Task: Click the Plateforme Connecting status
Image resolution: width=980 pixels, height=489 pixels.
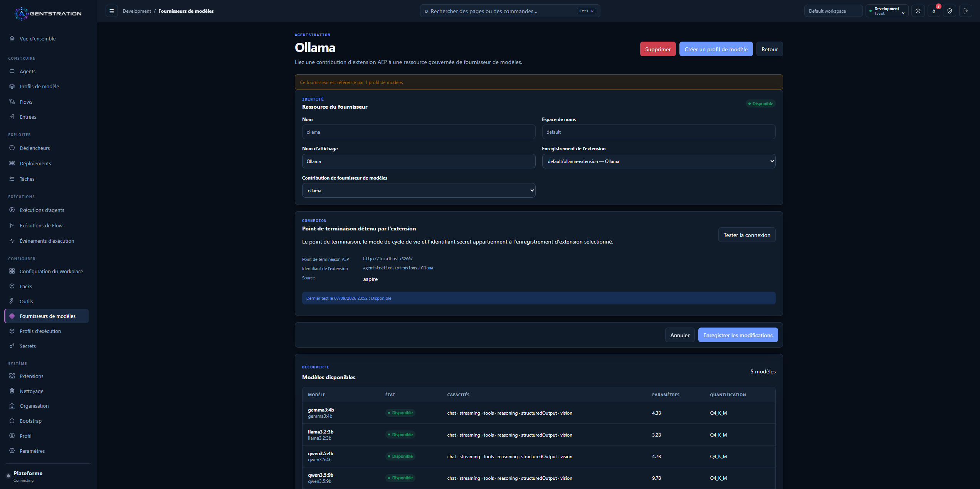Action: point(28,476)
